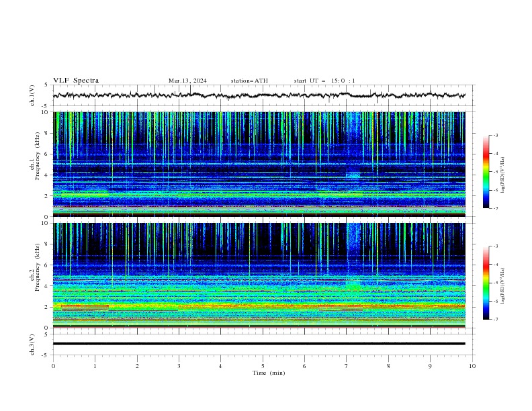Click the 4 kHz emission patch in ch.1 spectrogram
The image size is (532, 411).
tap(353, 175)
